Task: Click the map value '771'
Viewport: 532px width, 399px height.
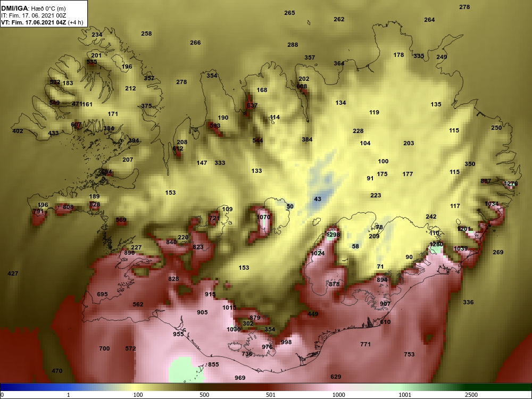Action: (x=365, y=344)
